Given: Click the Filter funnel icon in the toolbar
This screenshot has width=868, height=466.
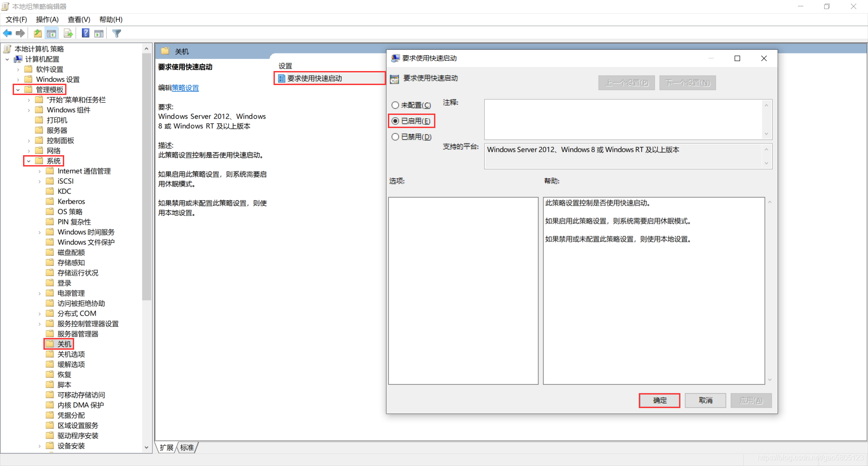Looking at the screenshot, I should pos(117,33).
